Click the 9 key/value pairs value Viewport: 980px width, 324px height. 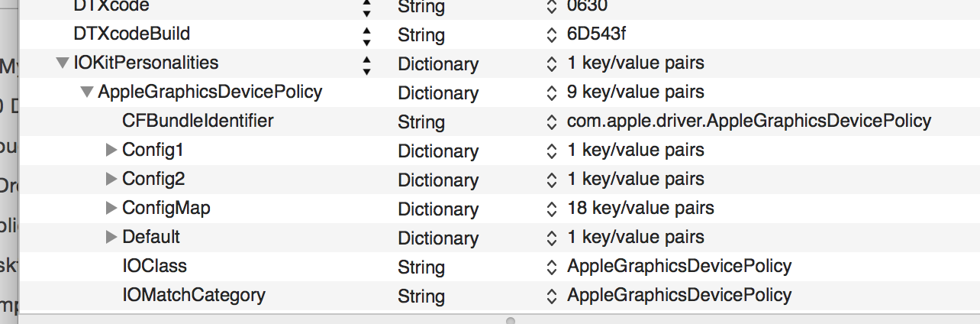click(636, 93)
